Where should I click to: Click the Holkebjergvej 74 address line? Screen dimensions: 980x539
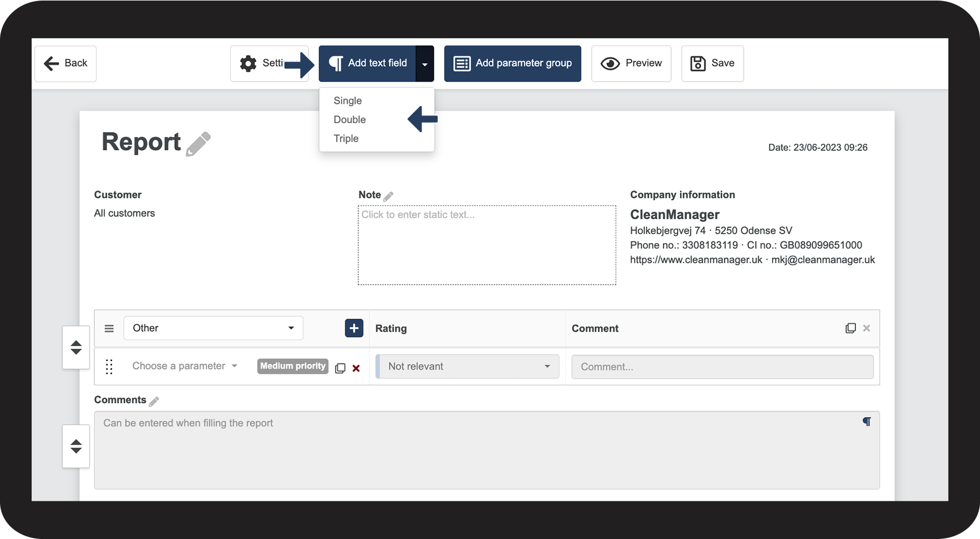coord(711,230)
